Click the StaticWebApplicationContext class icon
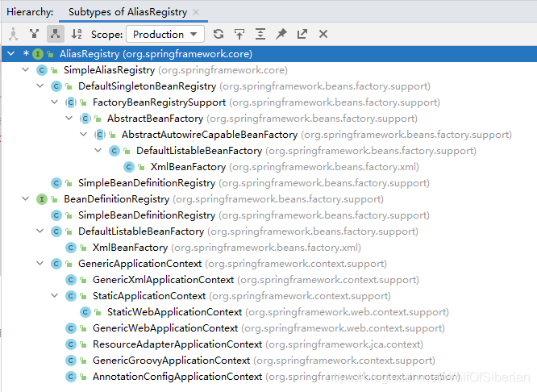The image size is (537, 392). [x=85, y=312]
